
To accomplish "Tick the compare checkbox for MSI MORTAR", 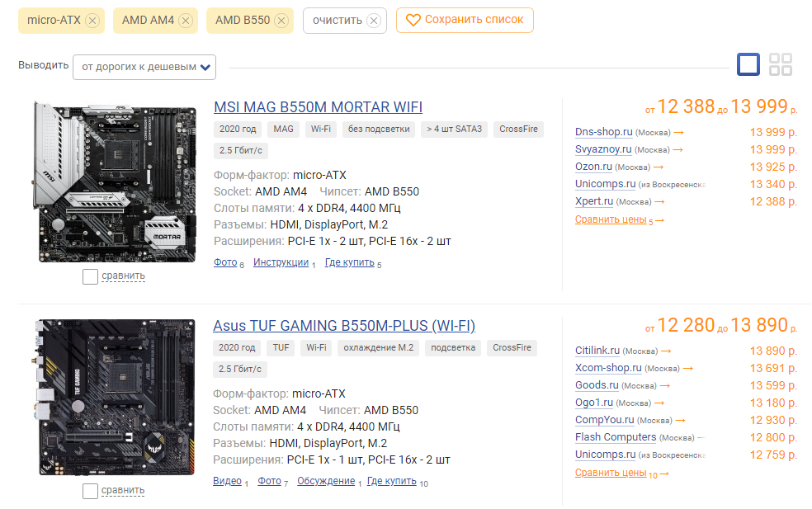I will [90, 276].
